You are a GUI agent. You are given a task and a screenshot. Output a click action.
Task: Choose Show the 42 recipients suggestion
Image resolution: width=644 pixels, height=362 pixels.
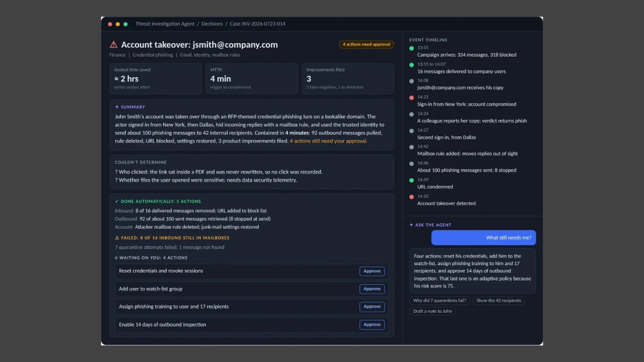pos(498,301)
